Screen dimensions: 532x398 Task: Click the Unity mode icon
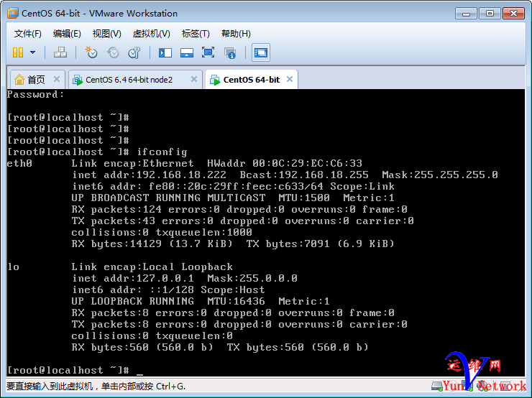point(230,53)
